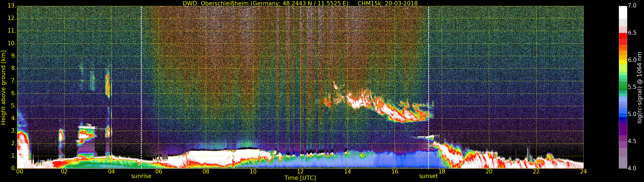Viewport: 644px width, 182px height.
Task: Click the 12 tick label on time axis
Action: point(300,171)
